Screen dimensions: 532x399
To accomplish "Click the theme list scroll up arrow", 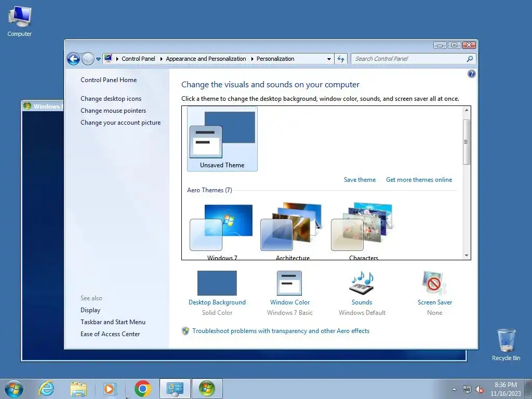I will click(467, 110).
